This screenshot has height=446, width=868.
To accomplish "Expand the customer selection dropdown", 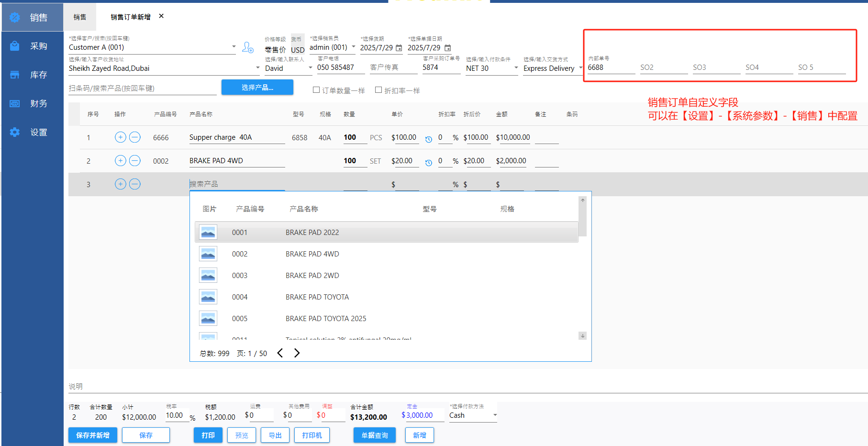I will (234, 47).
